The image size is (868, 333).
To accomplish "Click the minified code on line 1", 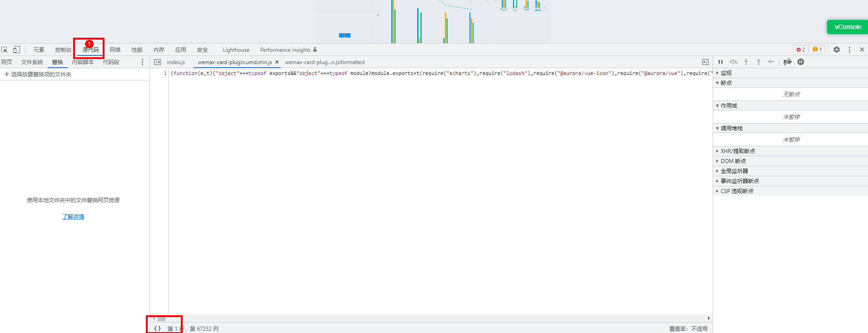I will pyautogui.click(x=441, y=73).
